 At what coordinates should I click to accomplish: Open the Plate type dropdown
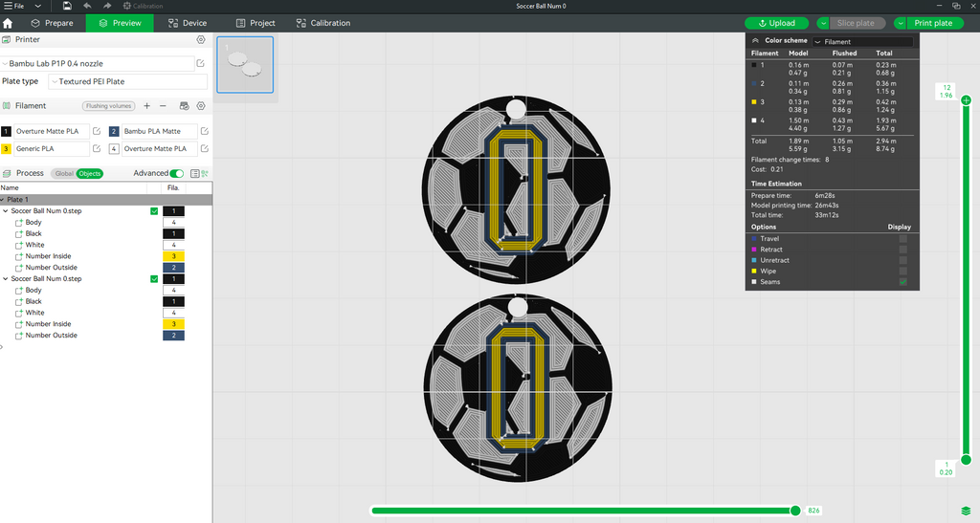click(x=127, y=82)
